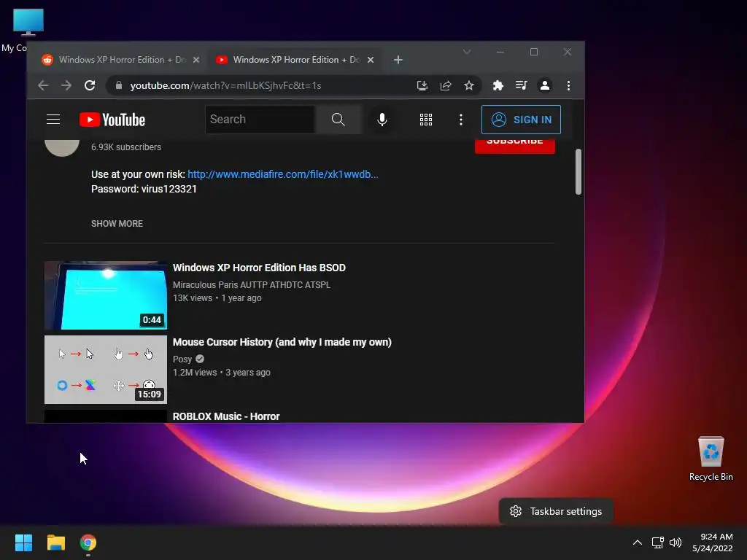Open media controls in Chrome toolbar
Viewport: 747px width, 560px height.
click(x=521, y=85)
